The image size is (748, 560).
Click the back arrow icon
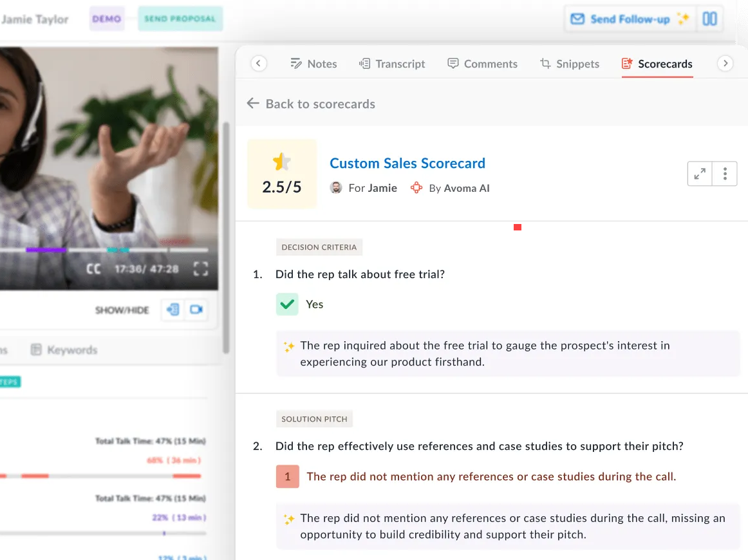[x=253, y=103]
